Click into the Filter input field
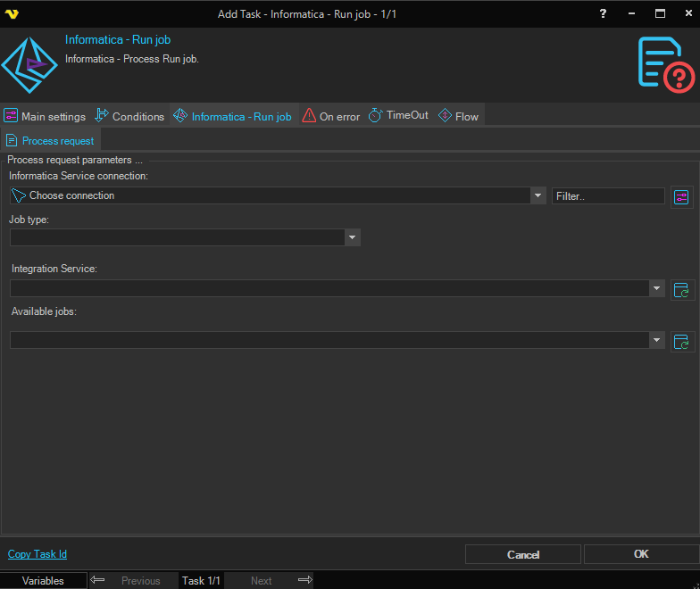 coord(607,195)
